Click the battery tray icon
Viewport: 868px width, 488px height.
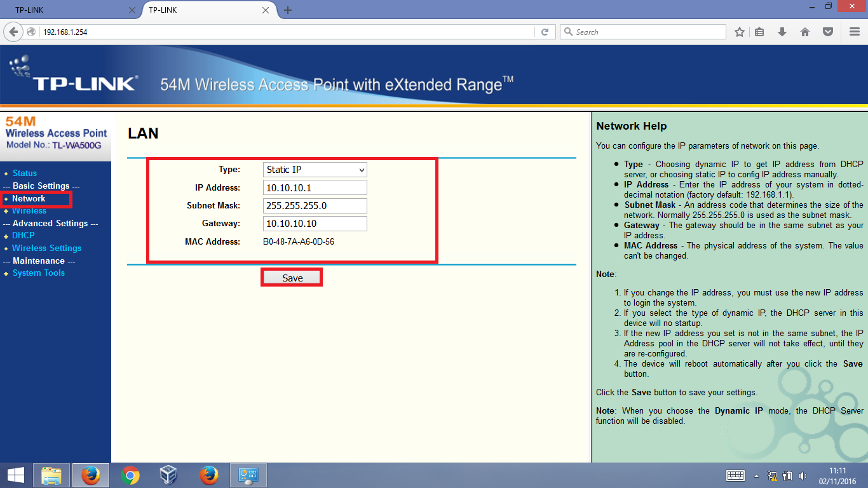(787, 475)
